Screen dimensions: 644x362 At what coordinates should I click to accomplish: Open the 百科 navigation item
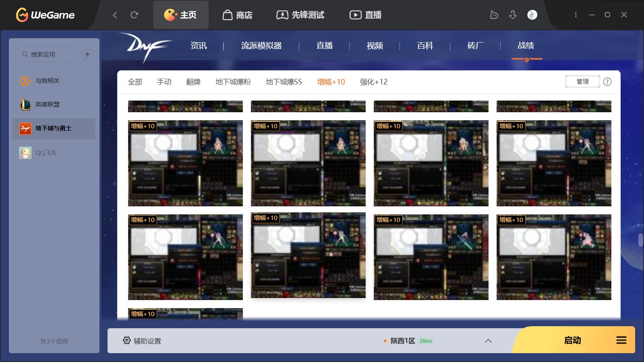click(x=425, y=46)
